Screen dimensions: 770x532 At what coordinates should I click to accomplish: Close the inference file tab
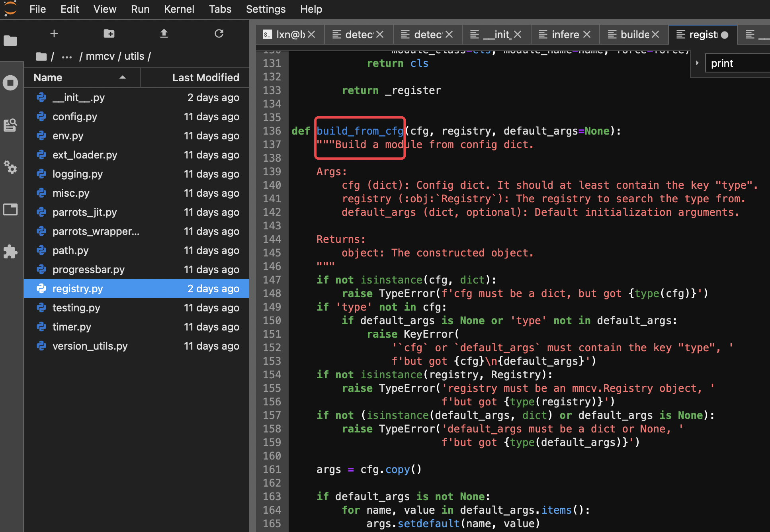[586, 35]
